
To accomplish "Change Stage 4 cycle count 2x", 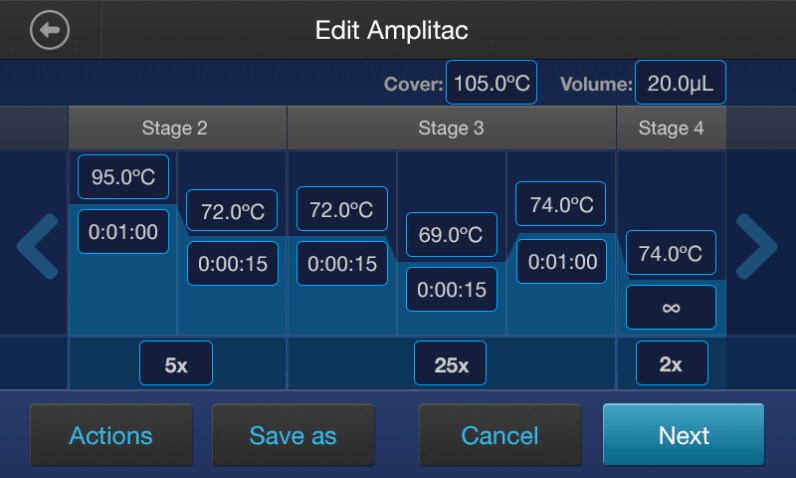I will coord(671,364).
